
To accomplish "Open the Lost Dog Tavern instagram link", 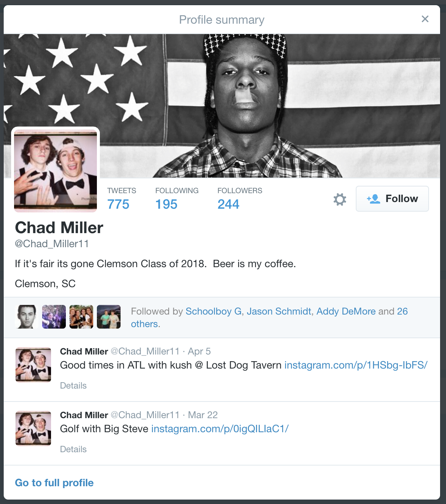I will (356, 365).
